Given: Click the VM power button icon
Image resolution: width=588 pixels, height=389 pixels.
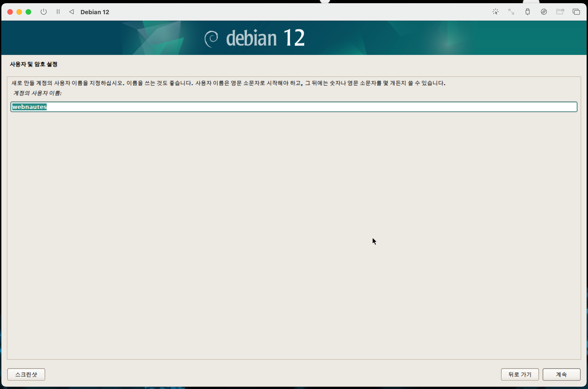Looking at the screenshot, I should [x=44, y=12].
